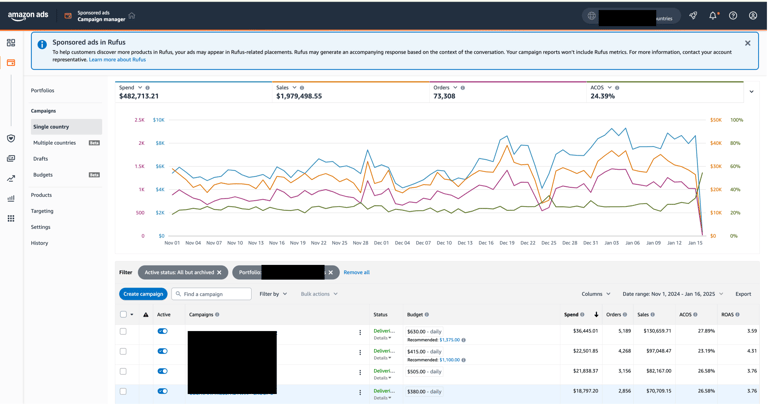Click the Find a campaign search field

(x=212, y=294)
